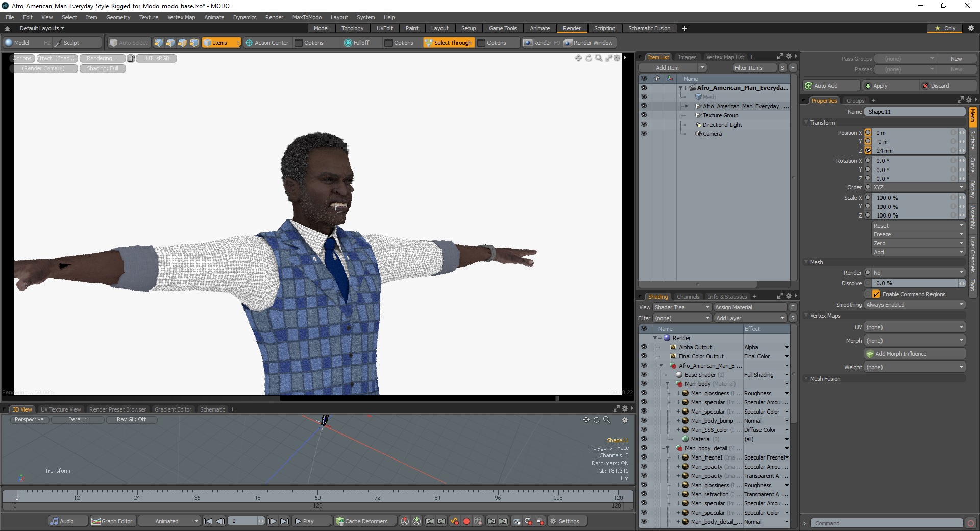The width and height of the screenshot is (980, 531).
Task: Open the Animated keying mode dropdown
Action: click(169, 521)
